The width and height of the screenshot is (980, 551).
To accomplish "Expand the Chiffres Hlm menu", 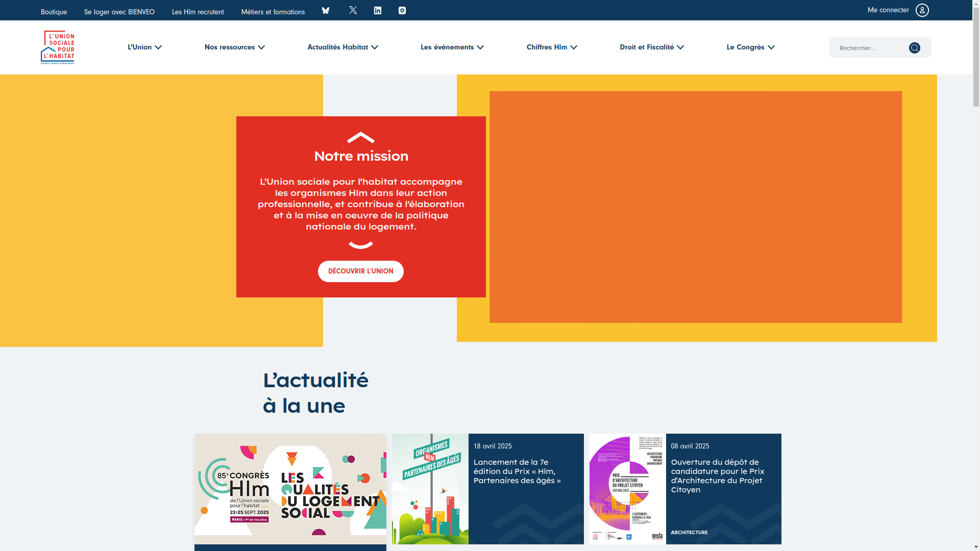I will pyautogui.click(x=552, y=47).
